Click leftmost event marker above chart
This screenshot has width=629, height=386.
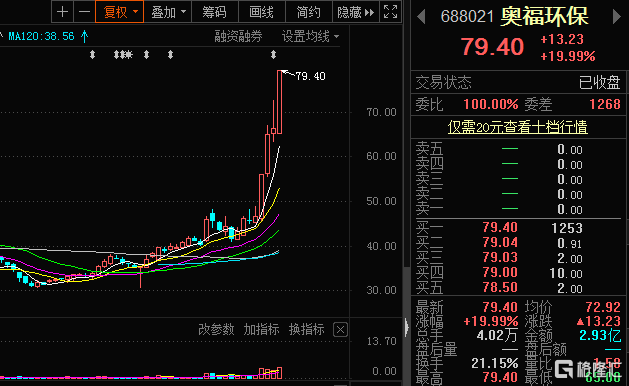(x=92, y=55)
